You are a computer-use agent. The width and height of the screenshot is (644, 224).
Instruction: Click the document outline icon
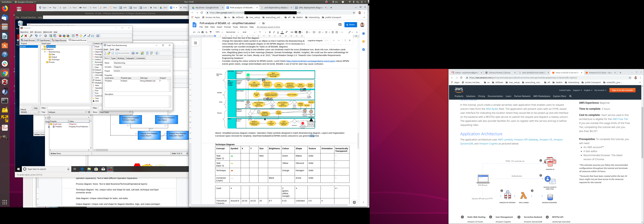195,43
